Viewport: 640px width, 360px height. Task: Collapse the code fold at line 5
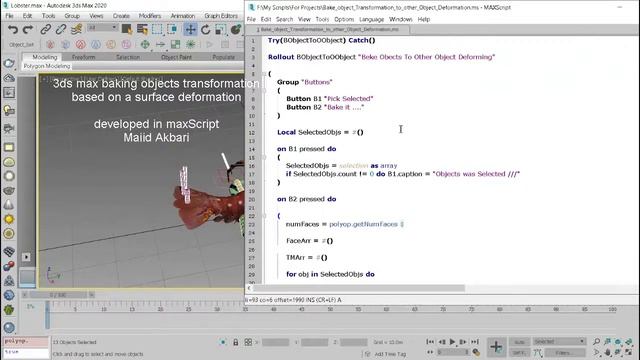[264, 74]
